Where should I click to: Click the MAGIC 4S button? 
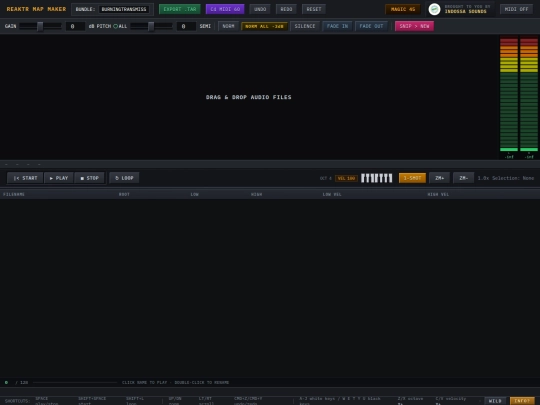pos(403,9)
